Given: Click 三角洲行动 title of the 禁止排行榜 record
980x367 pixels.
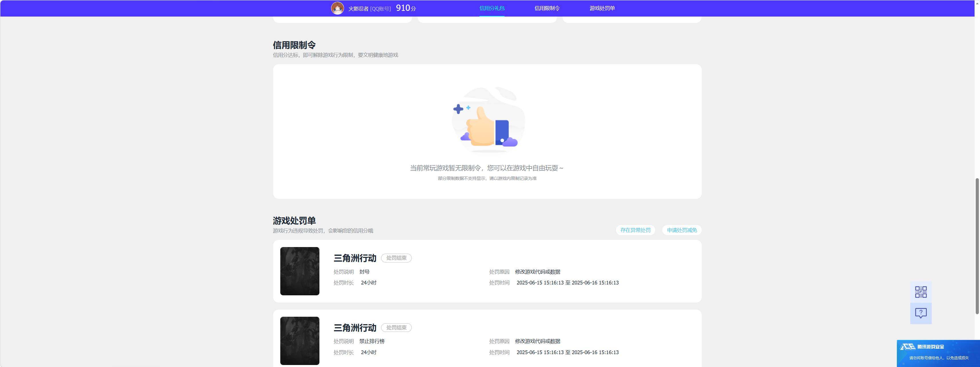Looking at the screenshot, I should (355, 328).
